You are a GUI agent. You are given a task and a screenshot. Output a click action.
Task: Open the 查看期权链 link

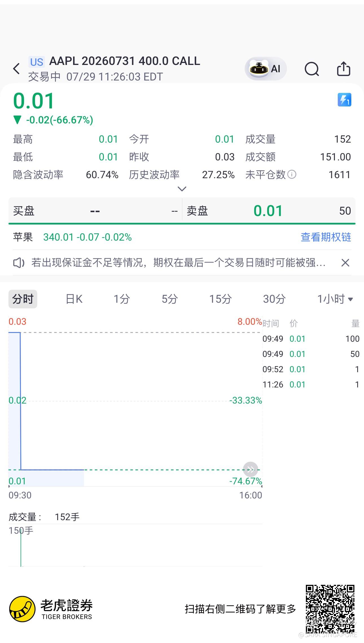tap(326, 237)
